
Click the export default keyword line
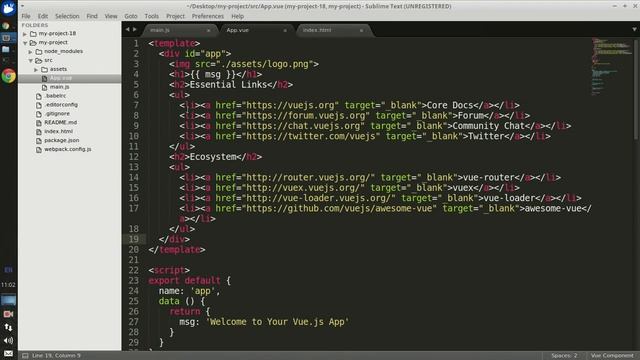coord(189,280)
